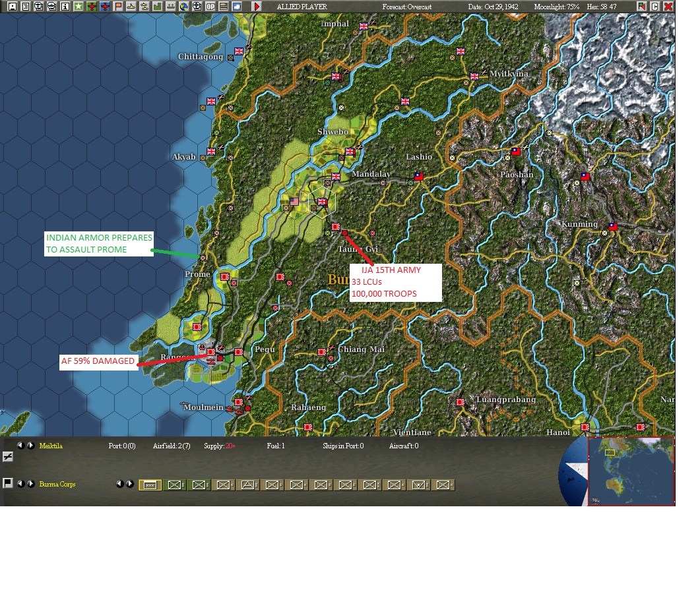Click the 'Ships in Port: 0' text
Image resolution: width=700 pixels, height=592 pixels.
pos(343,446)
